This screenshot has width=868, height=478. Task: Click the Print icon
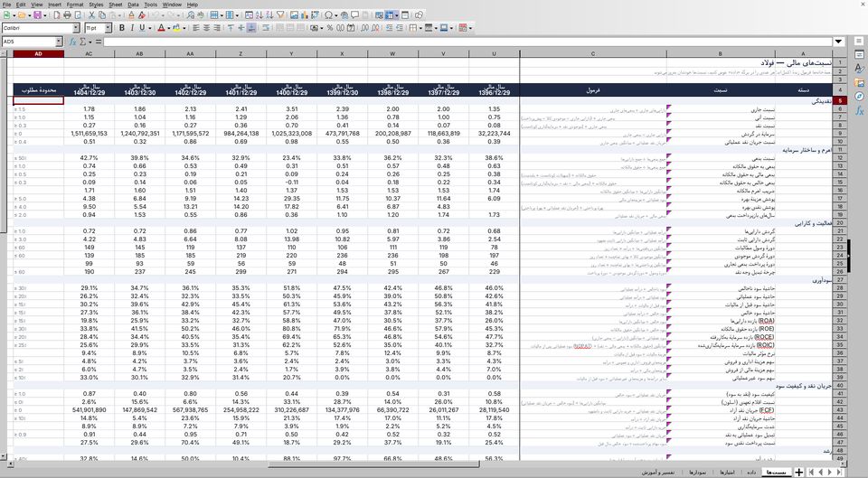(x=67, y=15)
